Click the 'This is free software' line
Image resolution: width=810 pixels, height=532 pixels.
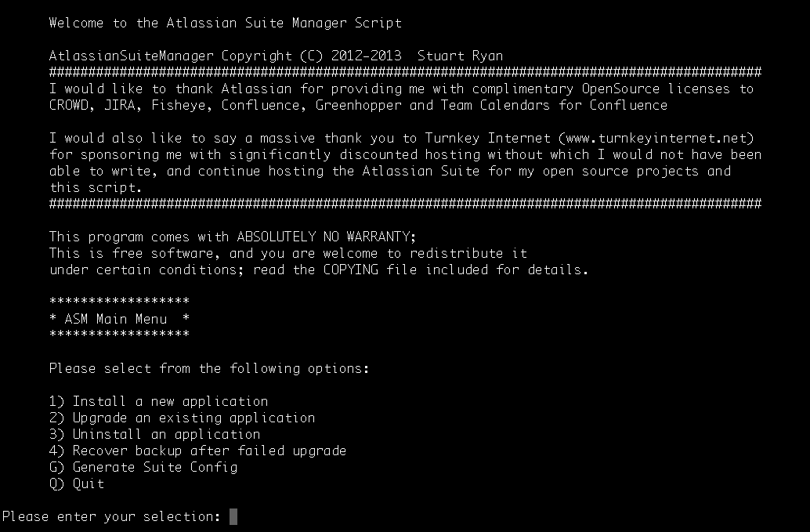point(288,254)
